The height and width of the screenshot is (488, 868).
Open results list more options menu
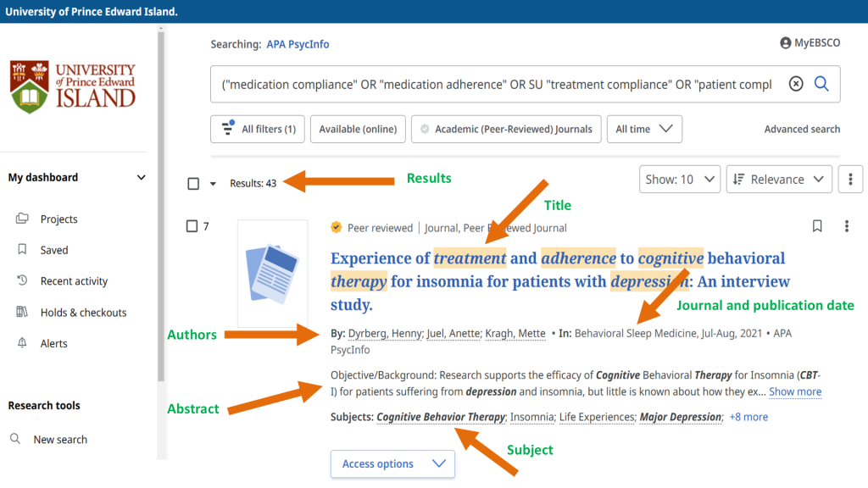point(850,180)
